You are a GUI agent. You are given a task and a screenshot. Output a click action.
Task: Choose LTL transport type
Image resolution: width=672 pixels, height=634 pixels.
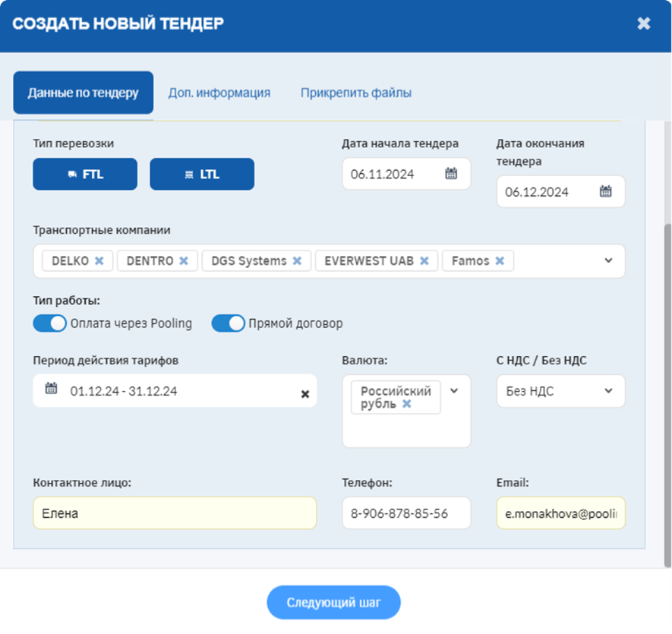click(x=202, y=174)
